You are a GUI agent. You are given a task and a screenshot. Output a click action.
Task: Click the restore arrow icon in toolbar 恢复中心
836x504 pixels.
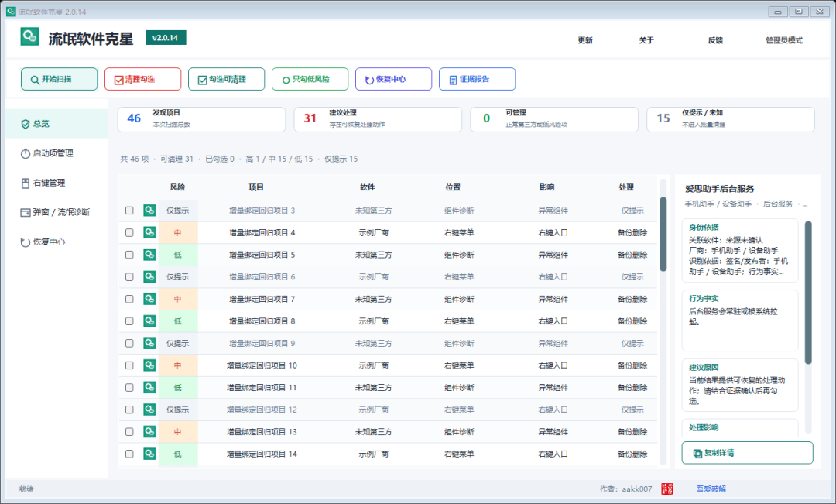(369, 80)
